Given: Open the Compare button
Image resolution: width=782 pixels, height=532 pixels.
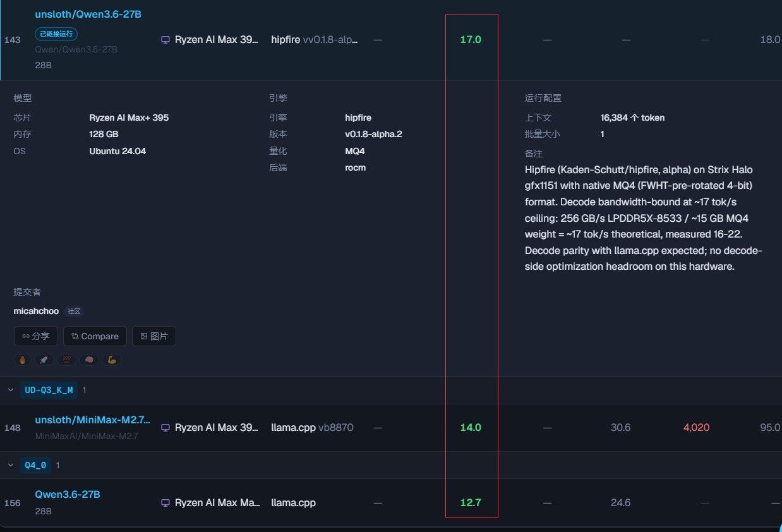Looking at the screenshot, I should [x=95, y=336].
